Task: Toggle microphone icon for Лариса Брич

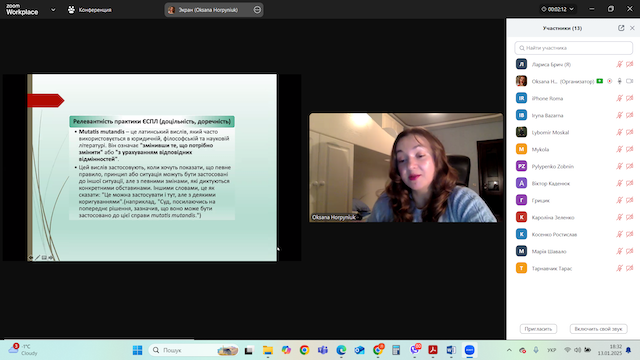Action: click(619, 64)
